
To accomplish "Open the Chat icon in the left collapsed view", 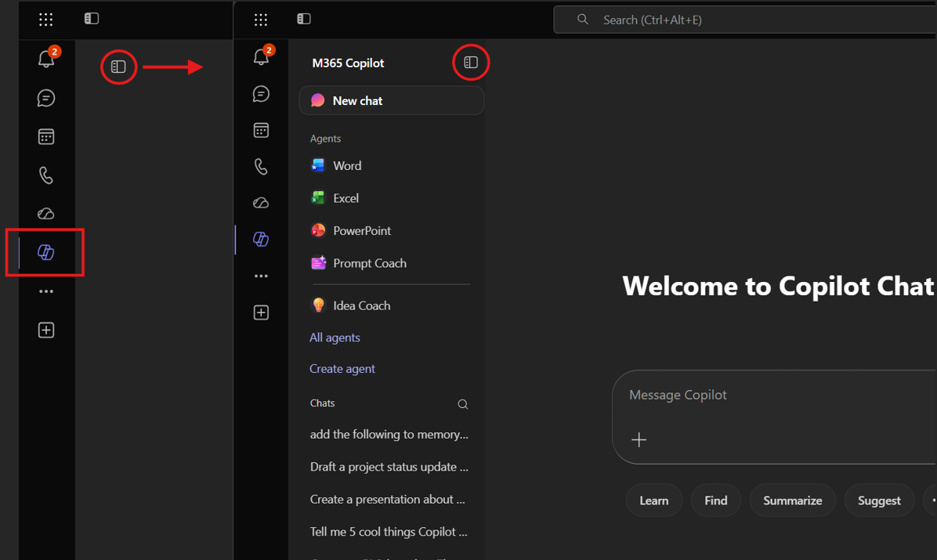I will coord(46,98).
